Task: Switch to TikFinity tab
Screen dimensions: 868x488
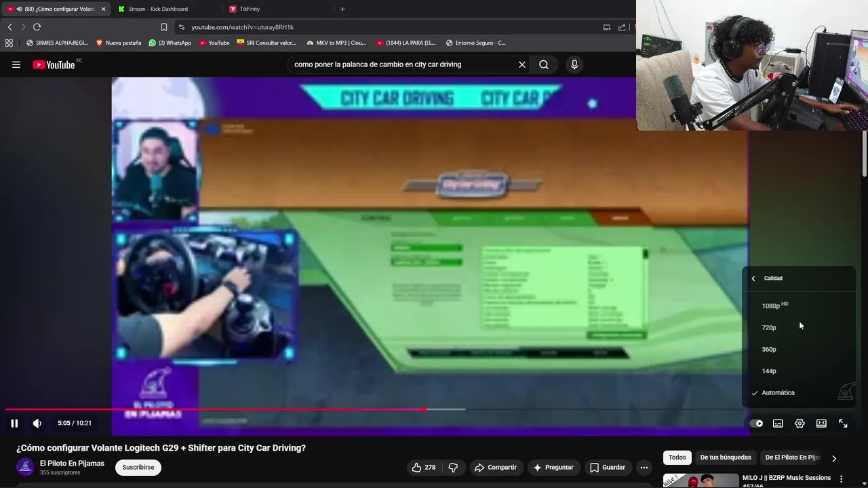Action: 278,9
